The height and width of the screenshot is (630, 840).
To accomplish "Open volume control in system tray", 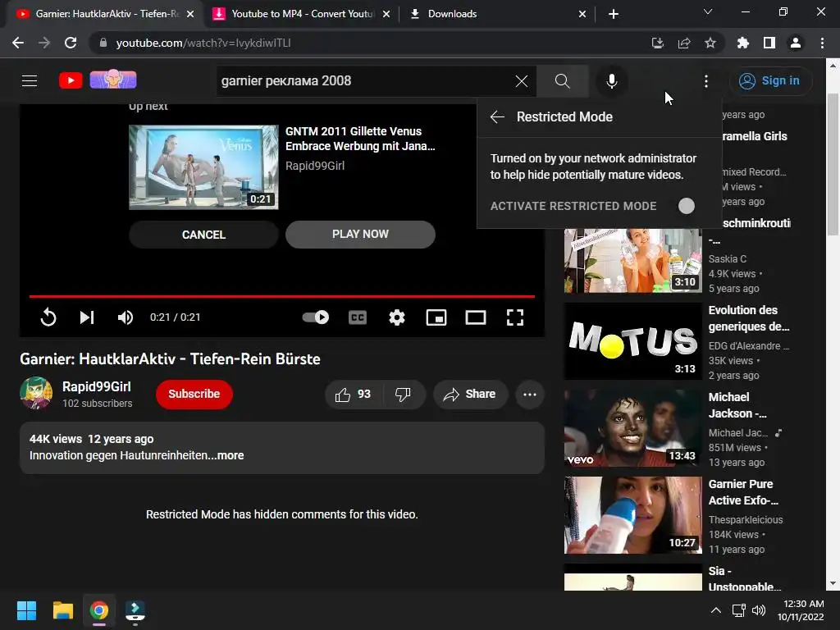I will (x=759, y=610).
